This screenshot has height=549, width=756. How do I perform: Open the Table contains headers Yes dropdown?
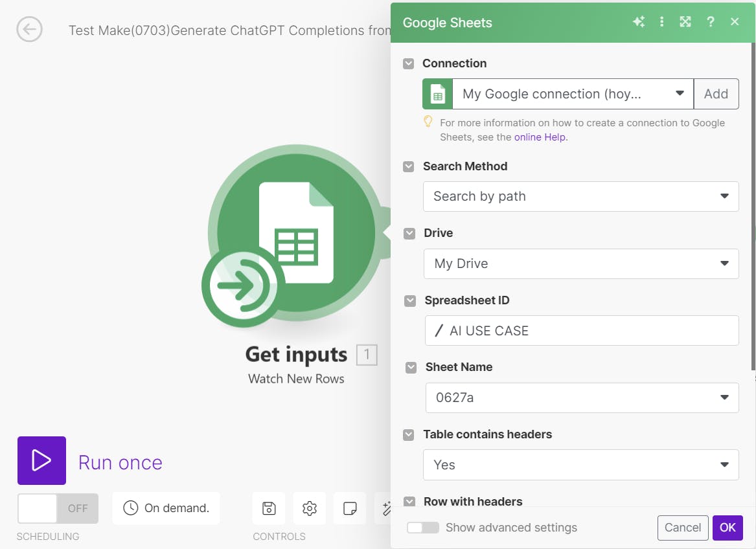click(x=580, y=465)
